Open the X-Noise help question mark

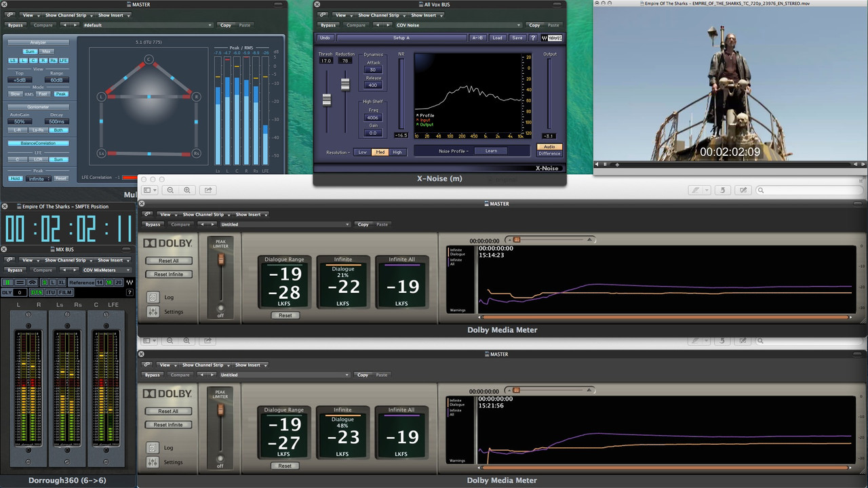coord(533,38)
